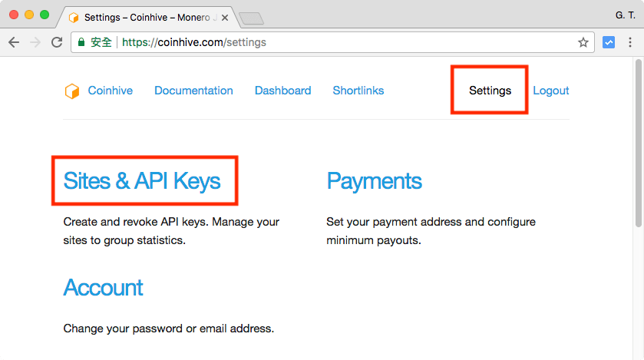Click the browser back arrow

click(13, 43)
